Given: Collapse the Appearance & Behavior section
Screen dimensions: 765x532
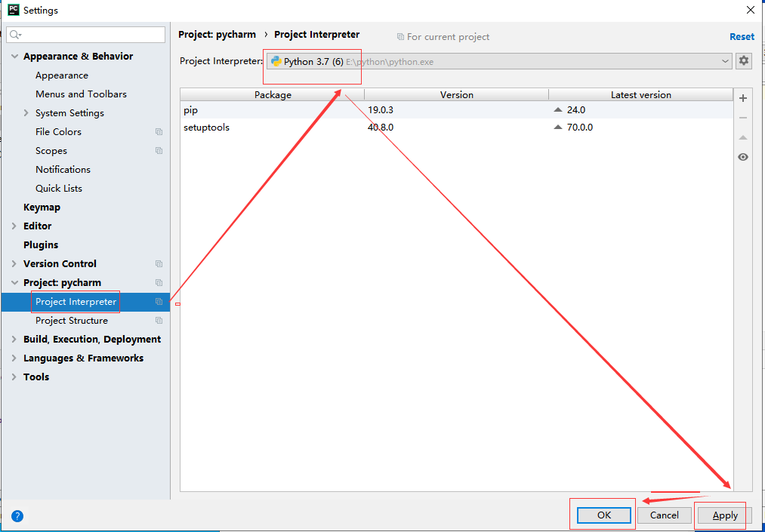Looking at the screenshot, I should 14,57.
